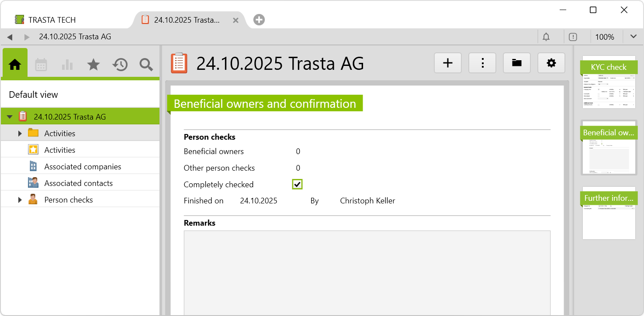Click the search magnifier icon in sidebar

pyautogui.click(x=146, y=65)
